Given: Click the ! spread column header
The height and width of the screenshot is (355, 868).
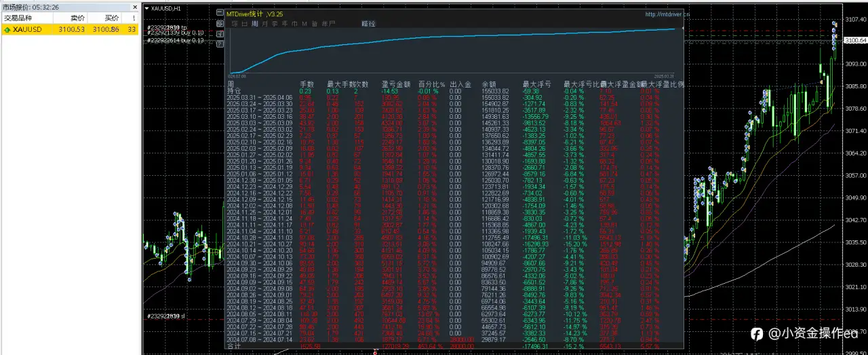Looking at the screenshot, I should coord(134,18).
